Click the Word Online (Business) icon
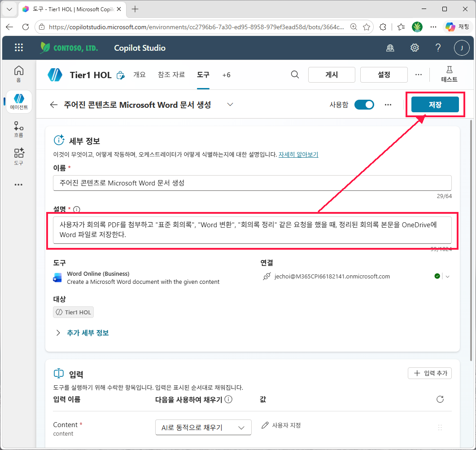The width and height of the screenshot is (476, 450). coord(57,278)
